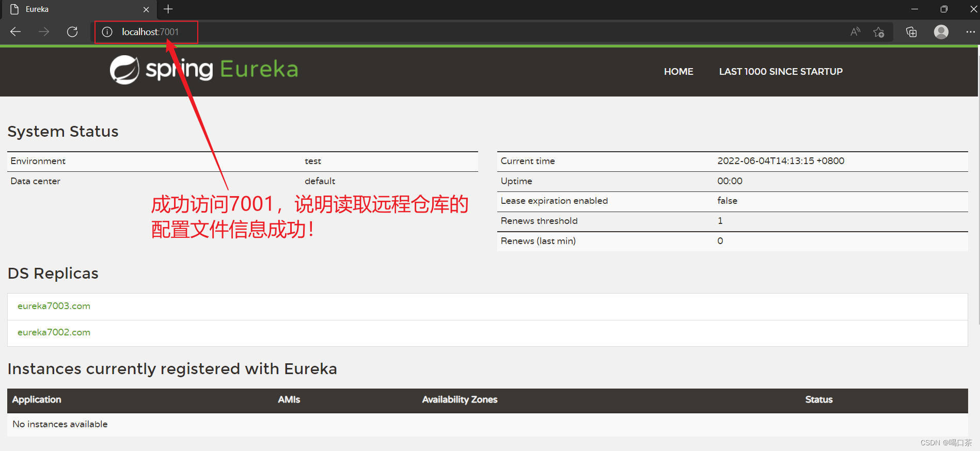Click the System Status heading
Screen dimensions: 980x451
pyautogui.click(x=63, y=132)
